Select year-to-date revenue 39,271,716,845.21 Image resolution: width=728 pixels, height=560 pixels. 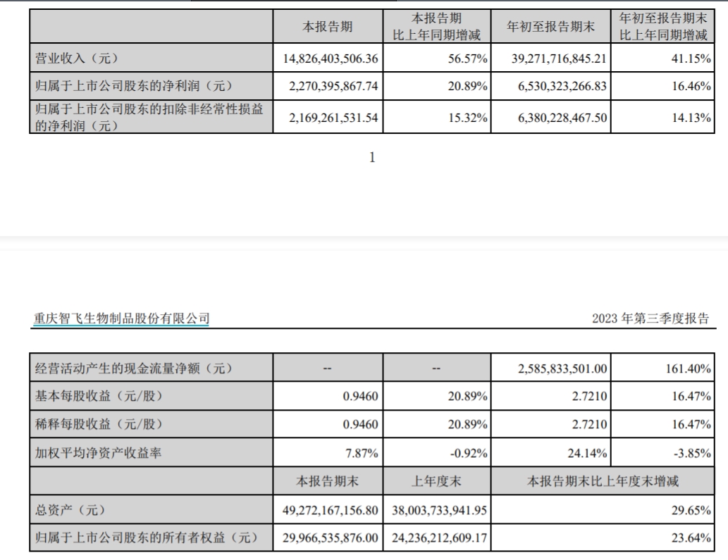559,58
